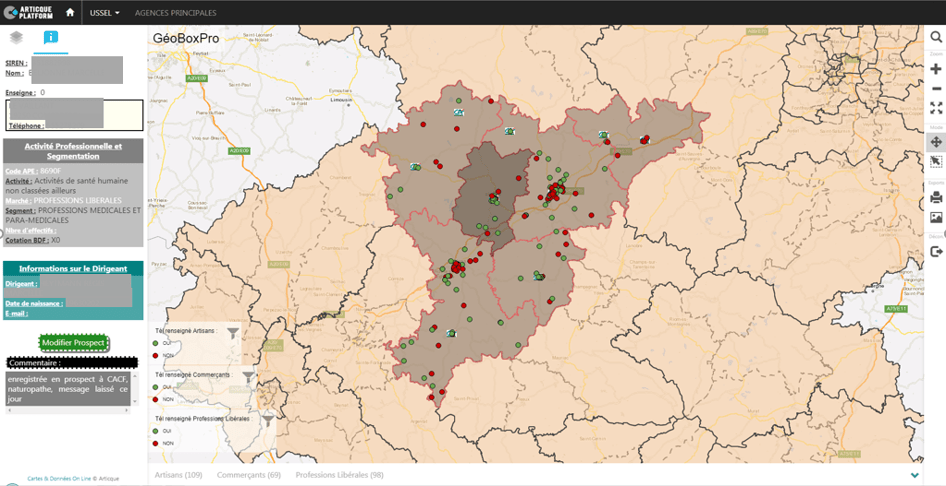This screenshot has height=486, width=946.
Task: Export the map as image
Action: click(x=936, y=217)
